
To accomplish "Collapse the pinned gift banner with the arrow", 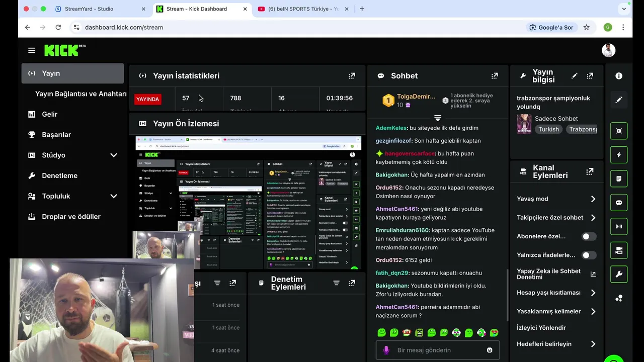I will (438, 118).
